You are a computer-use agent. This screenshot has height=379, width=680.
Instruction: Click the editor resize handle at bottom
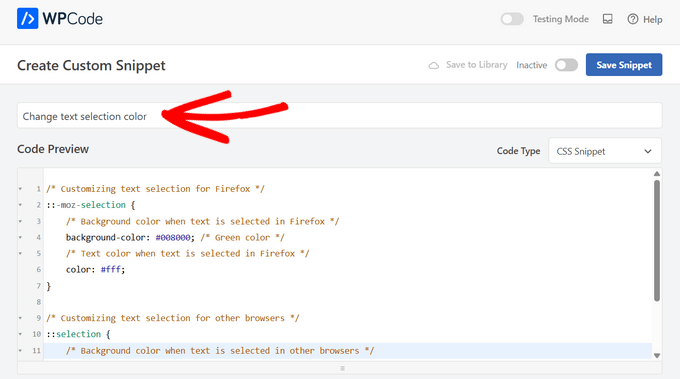click(343, 368)
